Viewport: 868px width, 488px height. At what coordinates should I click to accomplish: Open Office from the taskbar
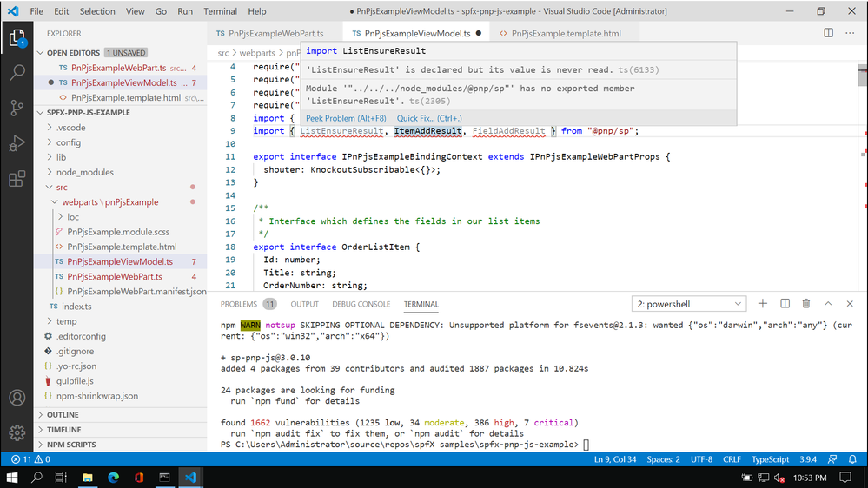139,477
